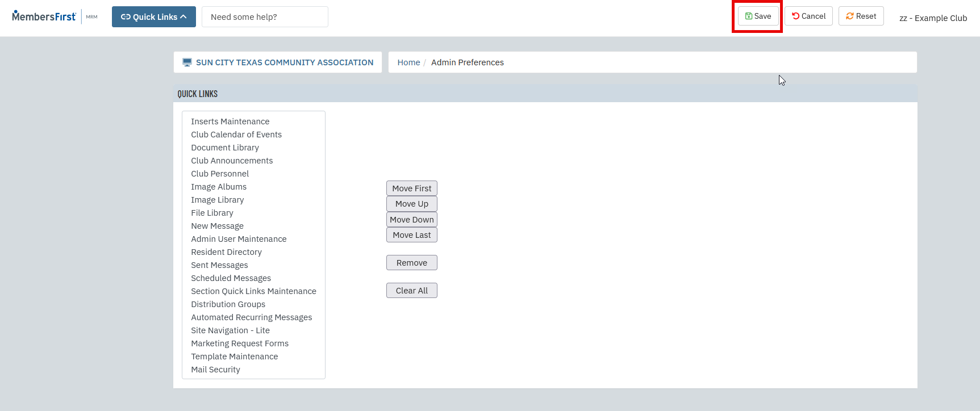Open the zz - Example Club menu
Viewport: 980px width, 411px height.
coord(933,18)
